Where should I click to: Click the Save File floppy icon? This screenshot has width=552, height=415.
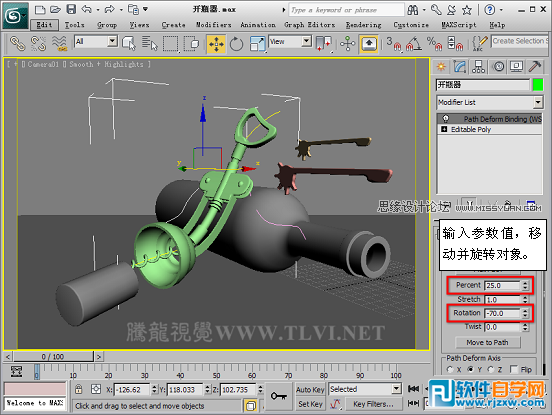(x=71, y=10)
